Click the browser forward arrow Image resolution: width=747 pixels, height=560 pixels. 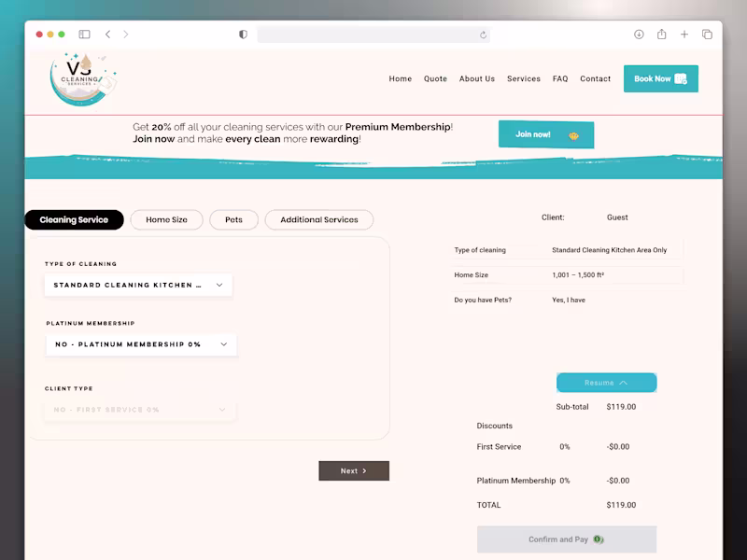point(126,34)
